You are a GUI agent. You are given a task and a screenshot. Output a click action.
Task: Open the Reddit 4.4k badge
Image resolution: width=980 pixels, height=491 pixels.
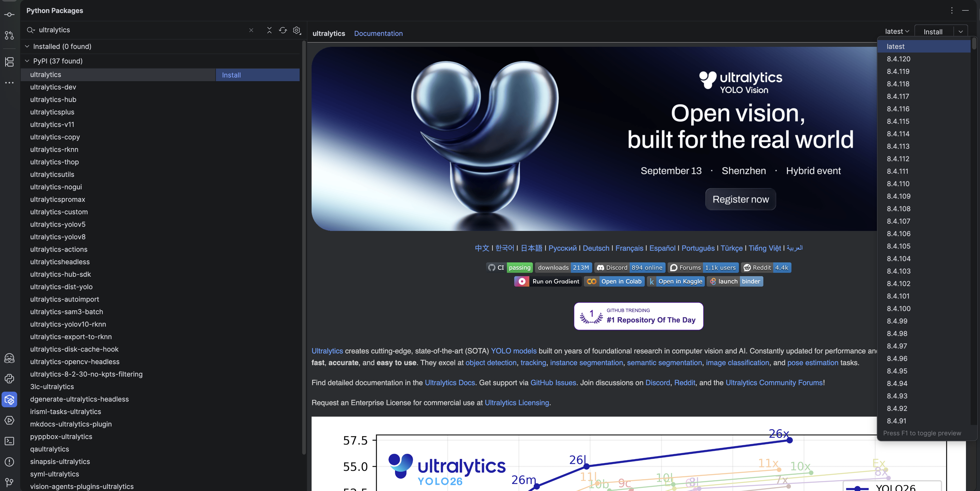coord(766,268)
